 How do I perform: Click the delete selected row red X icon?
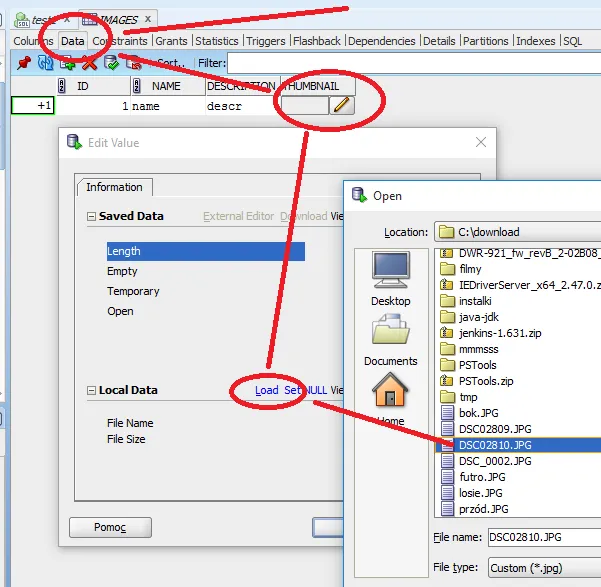coord(89,64)
